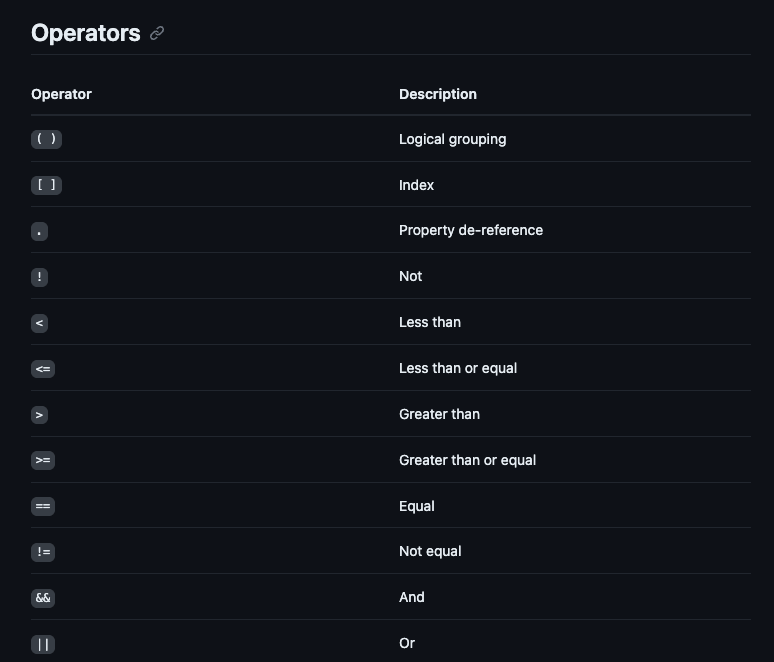Click the || Or operator badge
The width and height of the screenshot is (774, 662).
coord(43,644)
